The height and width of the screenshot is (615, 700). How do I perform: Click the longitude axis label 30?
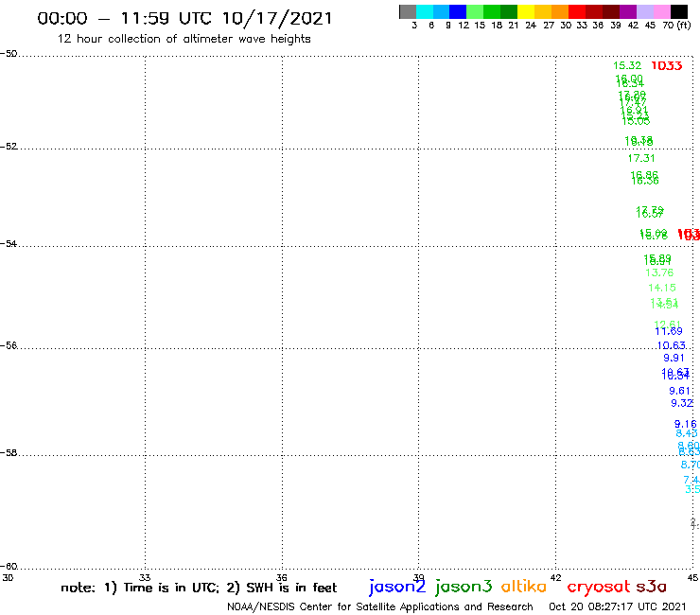coord(8,577)
